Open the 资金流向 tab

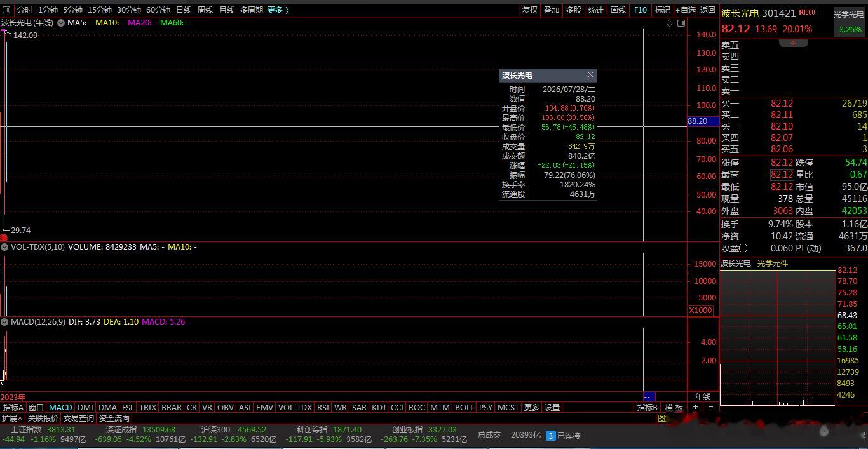114,419
